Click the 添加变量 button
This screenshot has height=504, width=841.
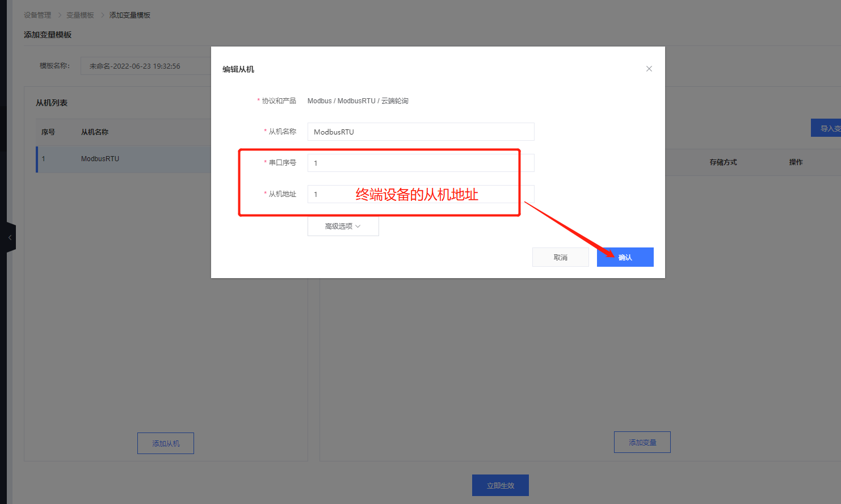click(642, 442)
